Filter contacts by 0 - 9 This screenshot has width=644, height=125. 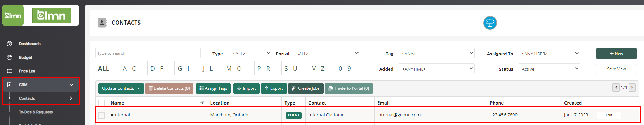pos(345,69)
